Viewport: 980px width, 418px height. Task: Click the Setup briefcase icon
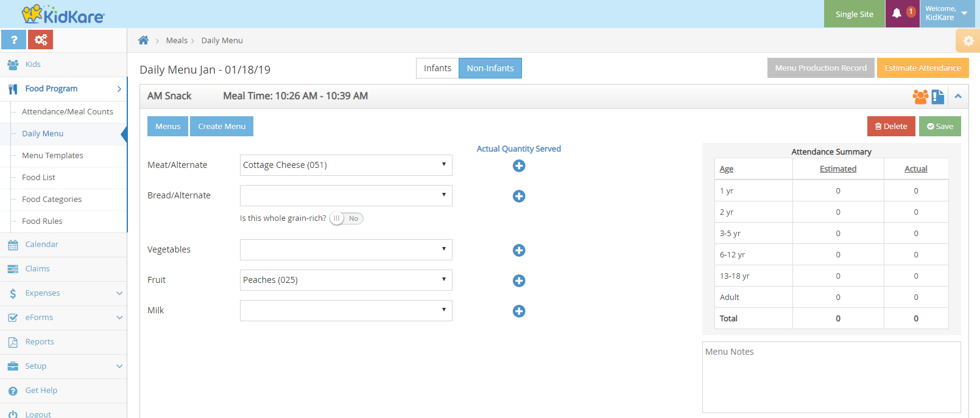pos(13,366)
